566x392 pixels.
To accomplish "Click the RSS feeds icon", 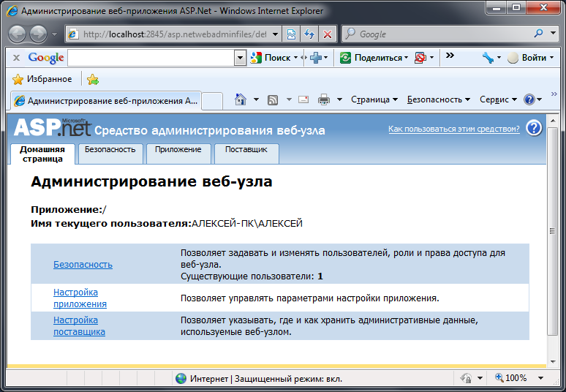I will (x=273, y=99).
